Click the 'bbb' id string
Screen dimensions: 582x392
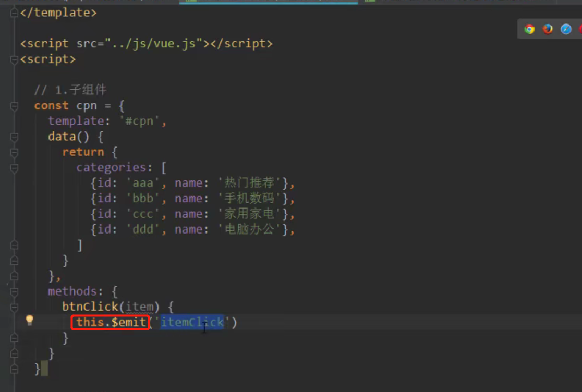tap(143, 199)
